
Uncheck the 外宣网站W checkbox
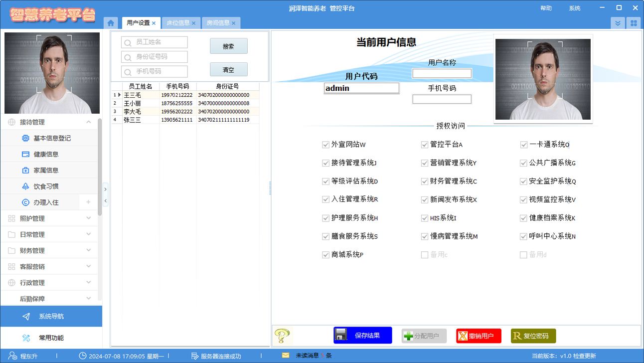[x=326, y=145]
